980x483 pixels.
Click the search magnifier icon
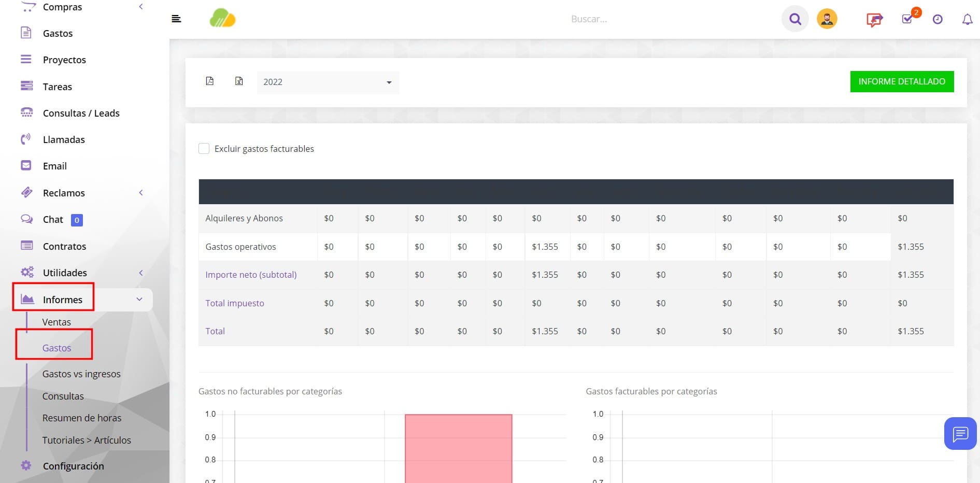click(795, 19)
